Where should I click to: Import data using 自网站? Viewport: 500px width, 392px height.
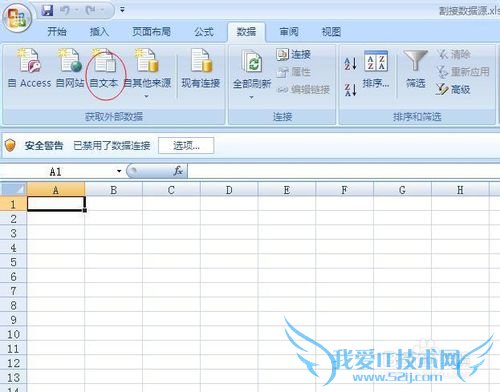pyautogui.click(x=70, y=69)
